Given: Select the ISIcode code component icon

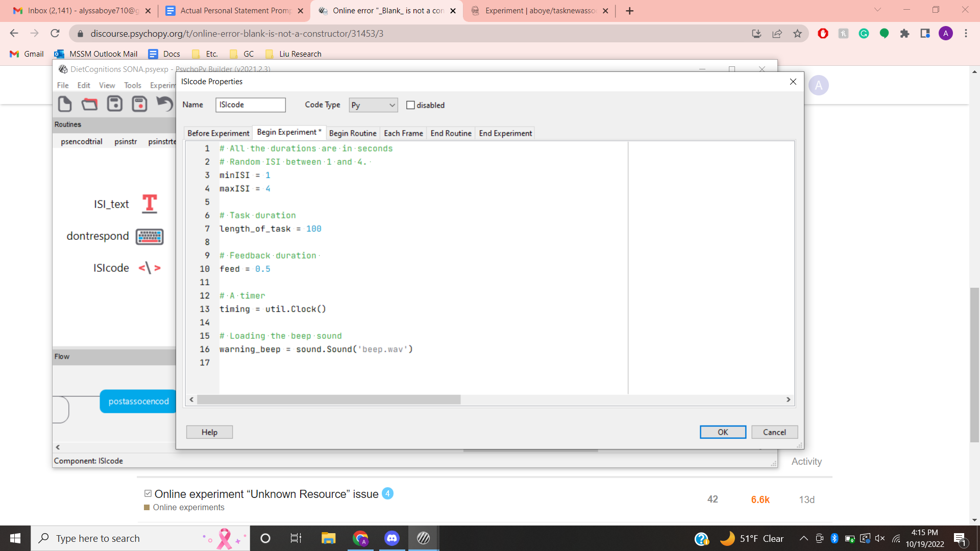Looking at the screenshot, I should pyautogui.click(x=149, y=268).
